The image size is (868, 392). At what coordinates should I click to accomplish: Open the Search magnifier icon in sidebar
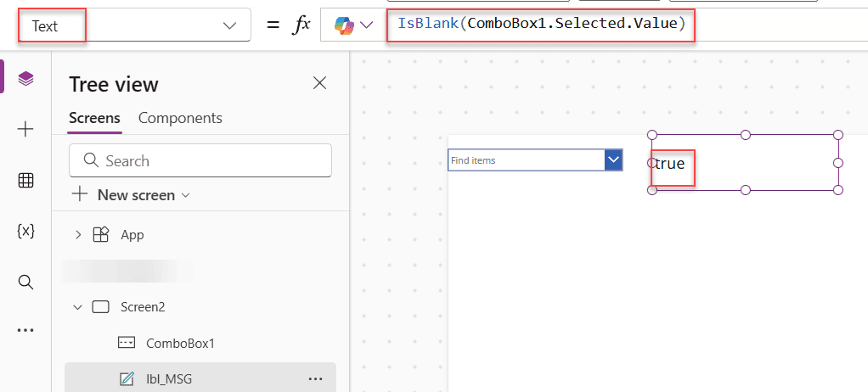point(25,282)
